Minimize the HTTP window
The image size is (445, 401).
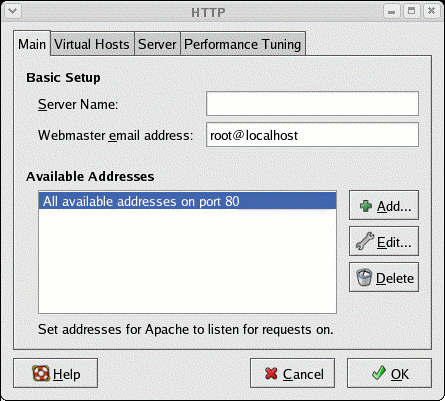point(392,11)
